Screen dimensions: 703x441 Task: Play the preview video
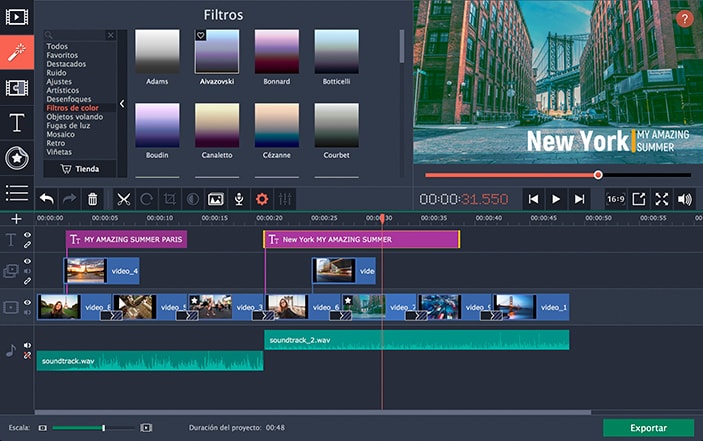point(556,199)
